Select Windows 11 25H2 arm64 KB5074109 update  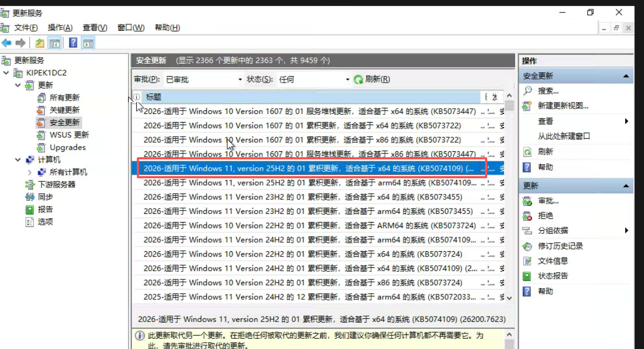tap(317, 183)
